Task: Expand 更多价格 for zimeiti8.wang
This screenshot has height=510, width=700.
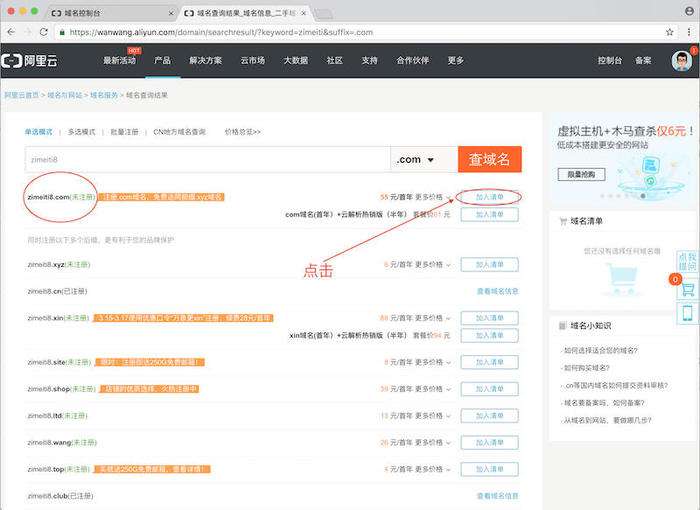Action: click(433, 443)
